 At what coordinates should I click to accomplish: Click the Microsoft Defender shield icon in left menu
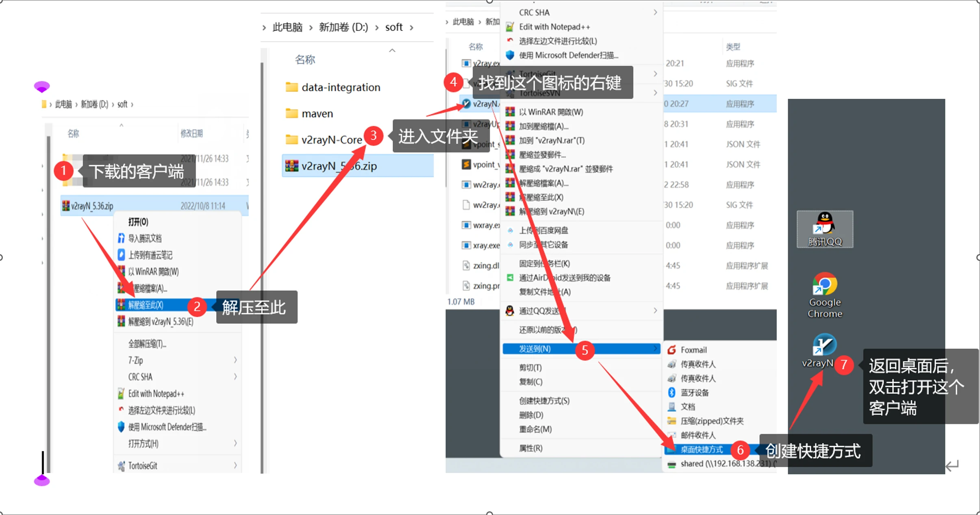[121, 427]
